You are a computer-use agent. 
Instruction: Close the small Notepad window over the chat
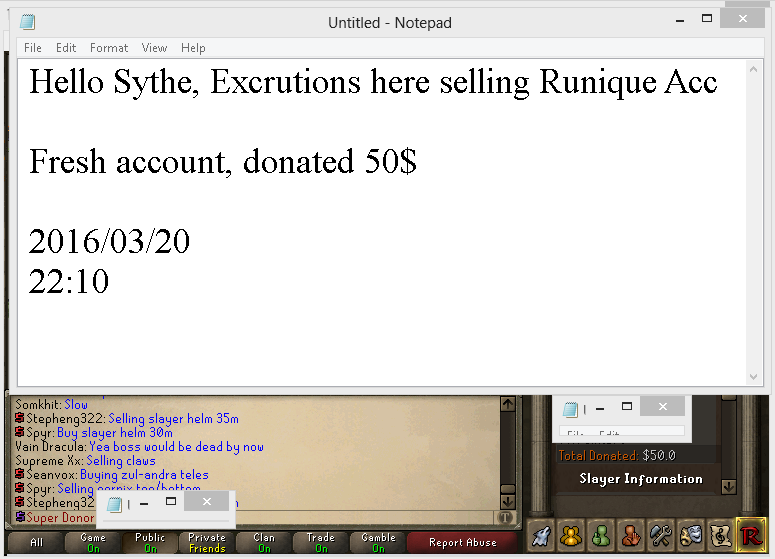point(207,502)
